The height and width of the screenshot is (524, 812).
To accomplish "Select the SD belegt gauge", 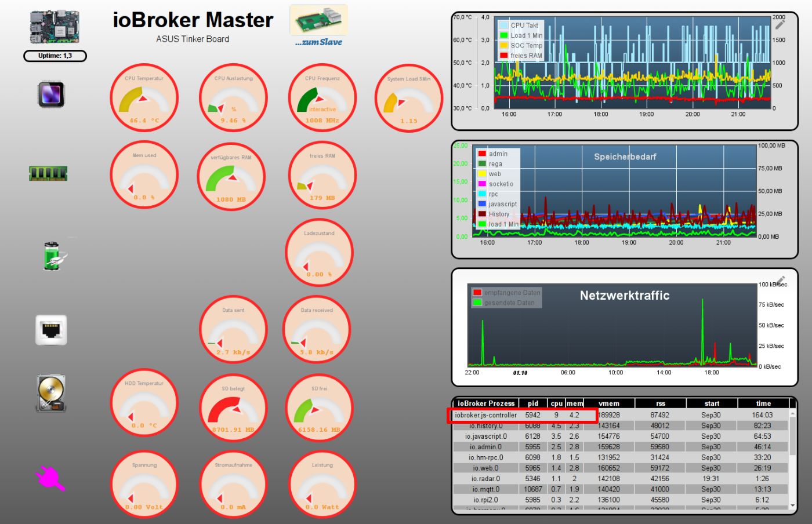I will tap(233, 407).
